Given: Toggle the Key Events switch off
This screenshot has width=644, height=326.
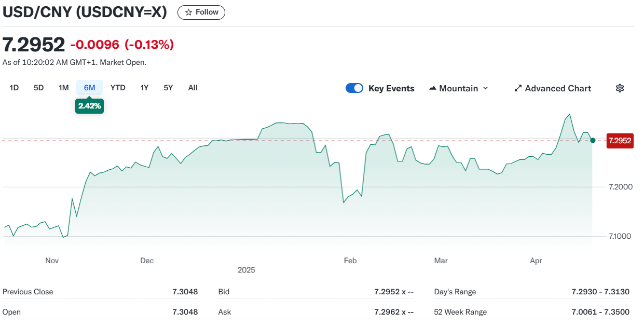Looking at the screenshot, I should [x=354, y=88].
